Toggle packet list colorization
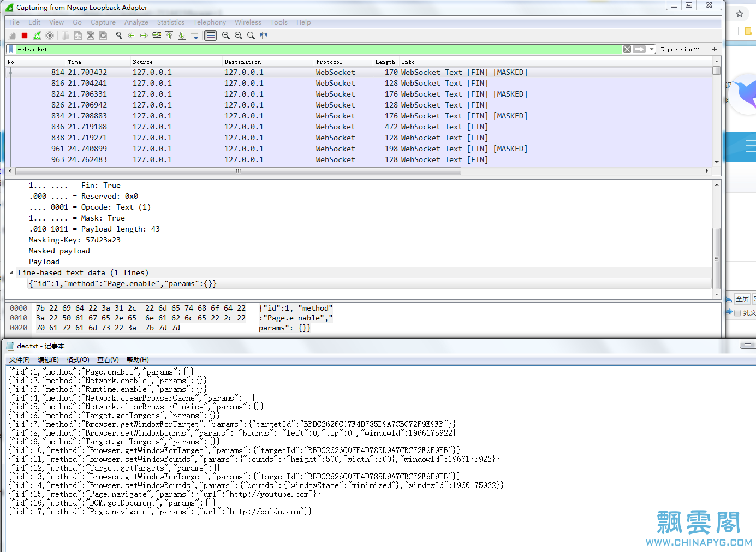 (210, 35)
